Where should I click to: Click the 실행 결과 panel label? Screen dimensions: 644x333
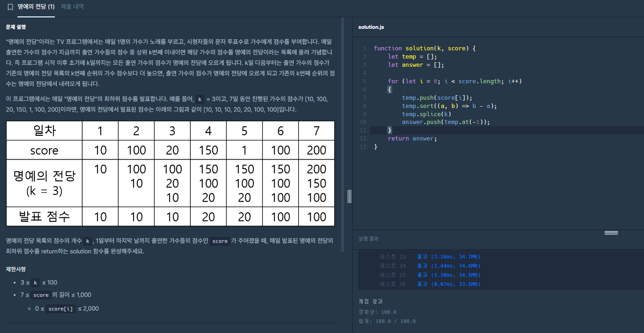click(x=369, y=239)
